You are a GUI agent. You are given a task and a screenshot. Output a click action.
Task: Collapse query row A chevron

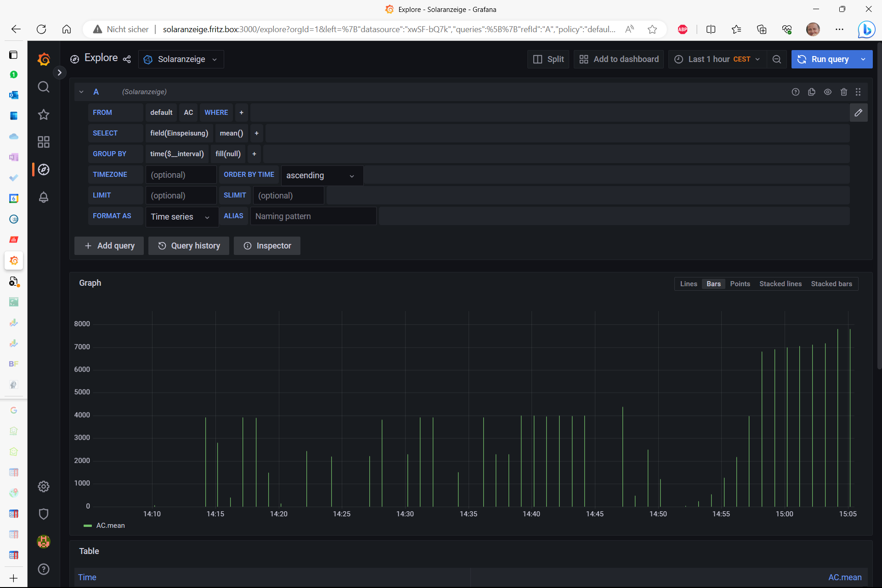pos(81,92)
